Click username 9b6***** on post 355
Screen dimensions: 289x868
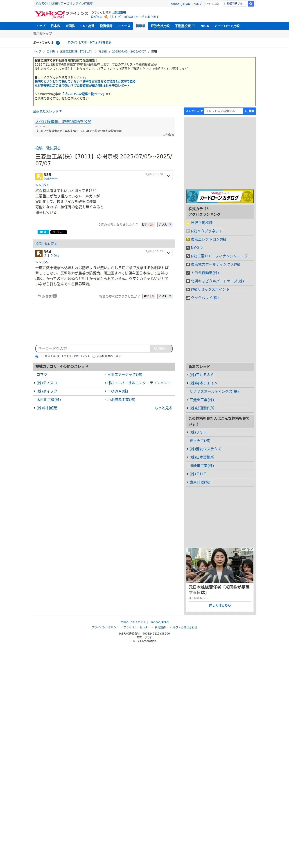click(x=50, y=179)
